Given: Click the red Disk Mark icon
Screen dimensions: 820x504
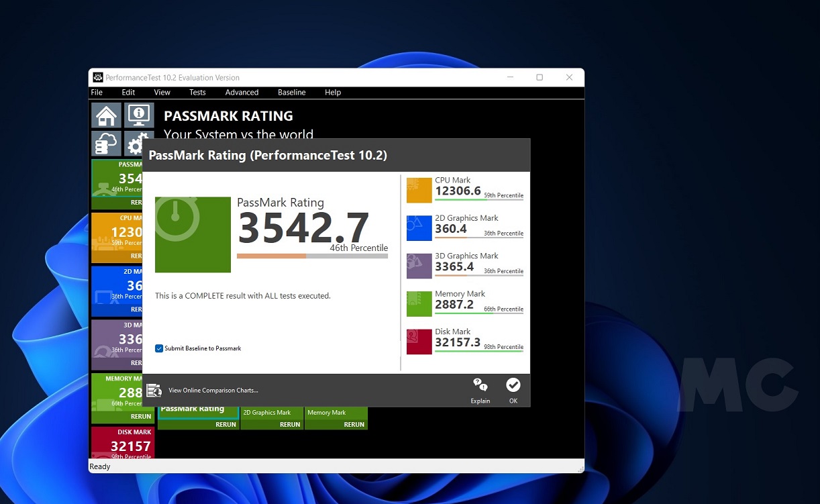Looking at the screenshot, I should pyautogui.click(x=419, y=342).
